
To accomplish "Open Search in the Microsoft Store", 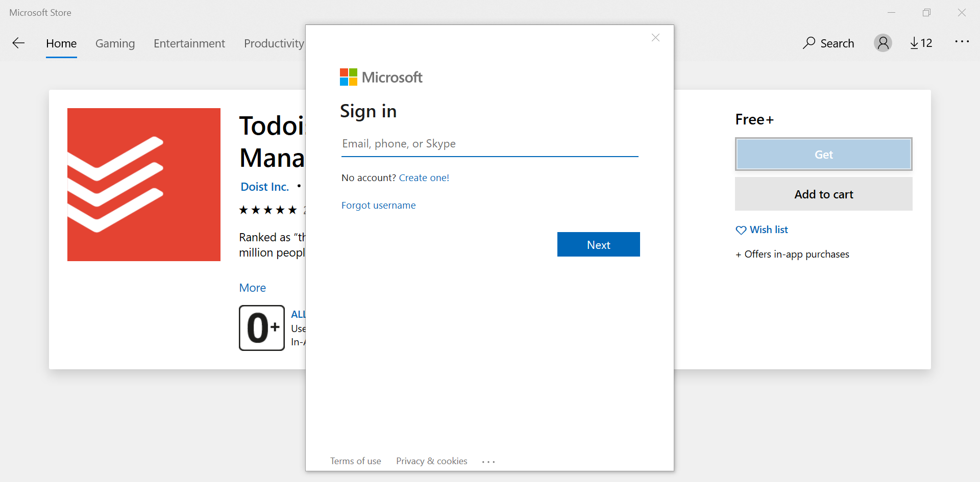I will tap(828, 43).
